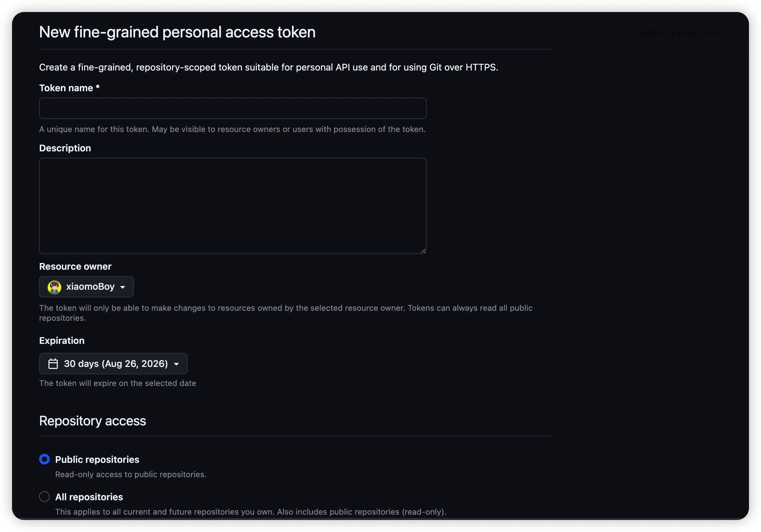Select the All repositories radio button
This screenshot has width=761, height=532.
click(44, 497)
